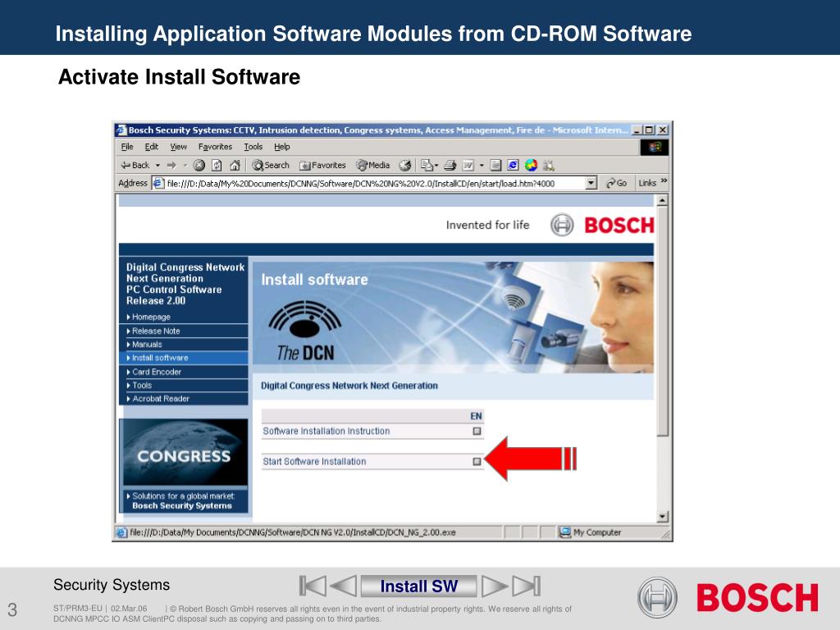Screen dimensions: 840x630
Task: Click the Discuss notepad icon
Action: coord(496,166)
